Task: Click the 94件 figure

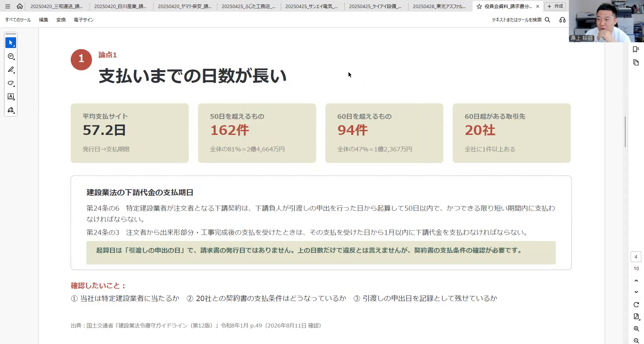Action: point(353,130)
